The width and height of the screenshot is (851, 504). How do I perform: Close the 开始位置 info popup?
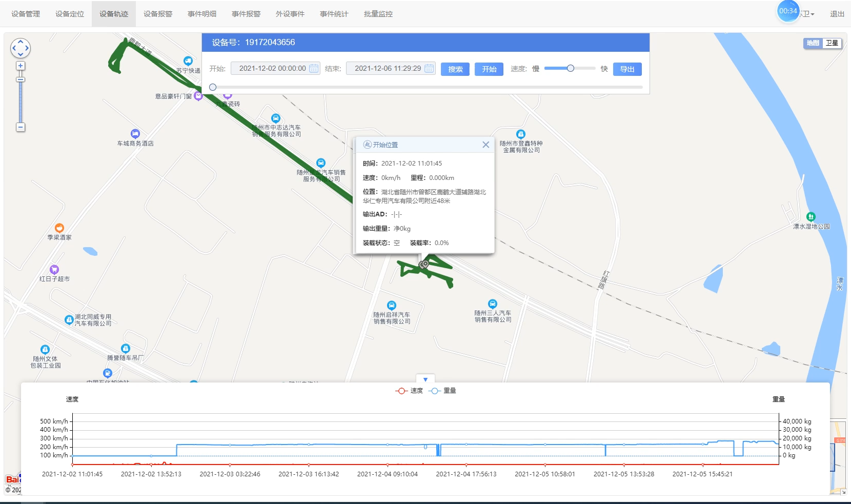pyautogui.click(x=485, y=145)
